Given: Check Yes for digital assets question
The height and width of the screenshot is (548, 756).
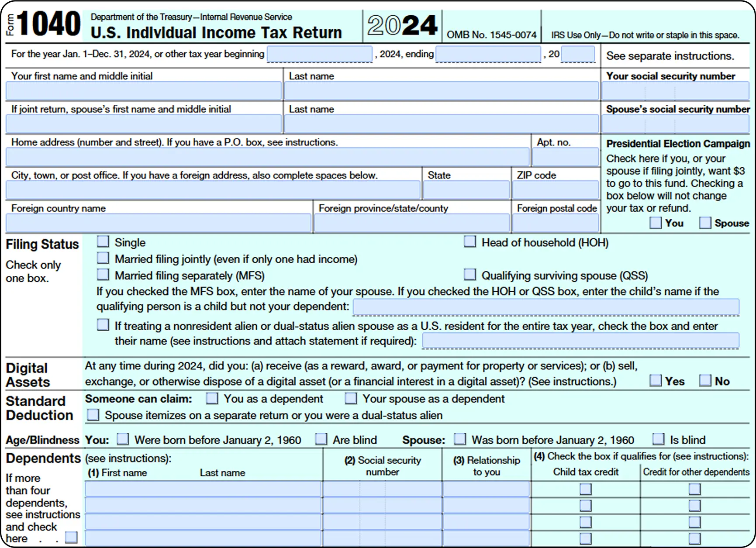Looking at the screenshot, I should 655,380.
